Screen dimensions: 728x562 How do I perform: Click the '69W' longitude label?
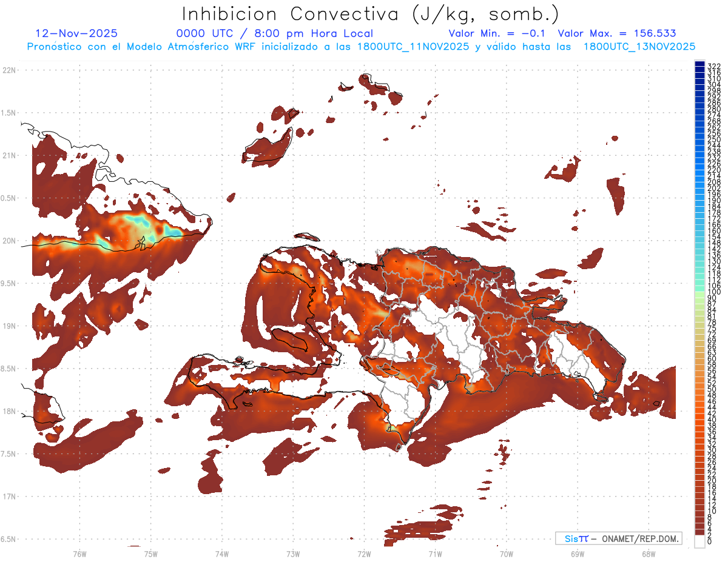click(x=578, y=554)
